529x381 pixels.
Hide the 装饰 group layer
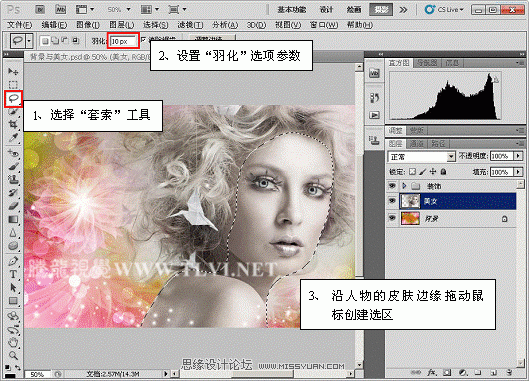[x=392, y=186]
